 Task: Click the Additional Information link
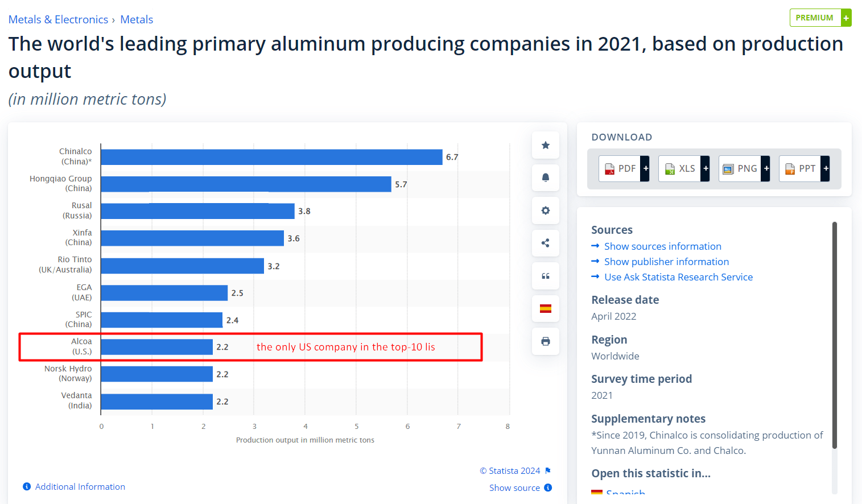tap(80, 486)
